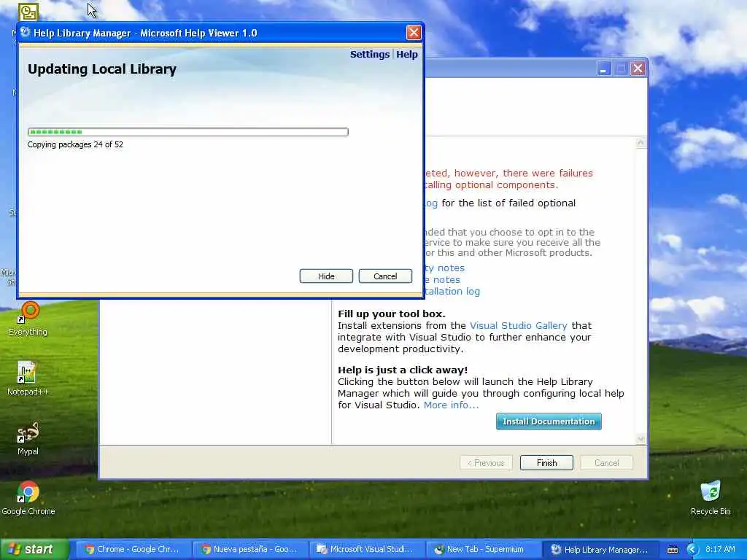Click the desktop icon at the top left corner
This screenshot has width=747, height=560.
click(x=28, y=12)
